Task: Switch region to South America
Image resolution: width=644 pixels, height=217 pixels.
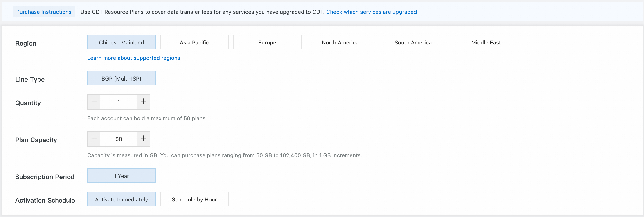Action: tap(413, 42)
